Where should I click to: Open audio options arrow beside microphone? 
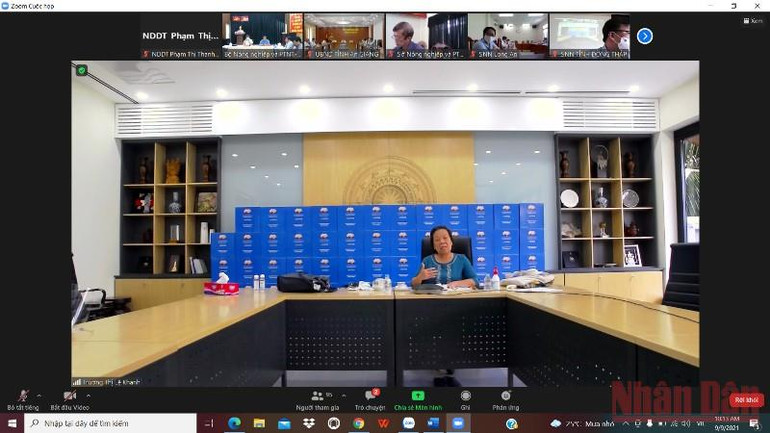tap(40, 395)
